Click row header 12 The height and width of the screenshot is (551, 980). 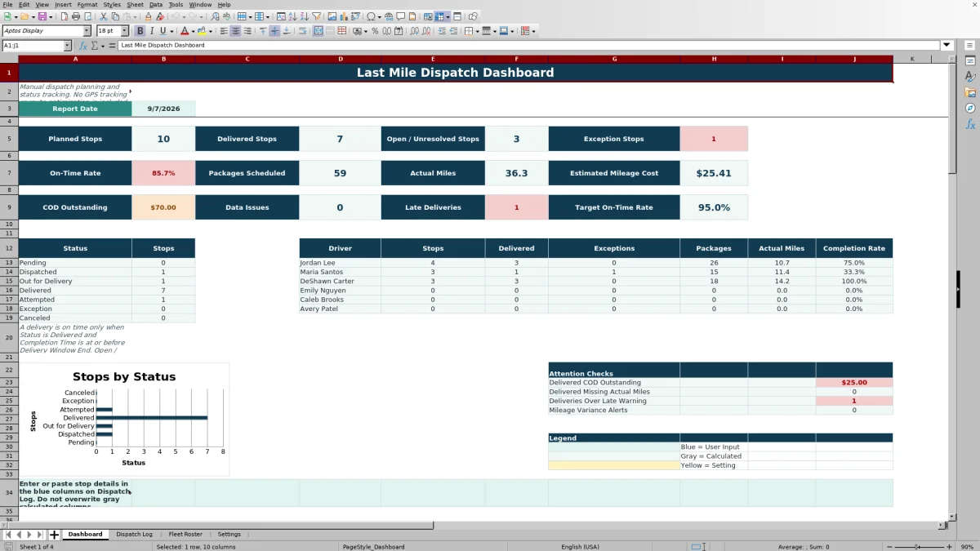point(9,248)
